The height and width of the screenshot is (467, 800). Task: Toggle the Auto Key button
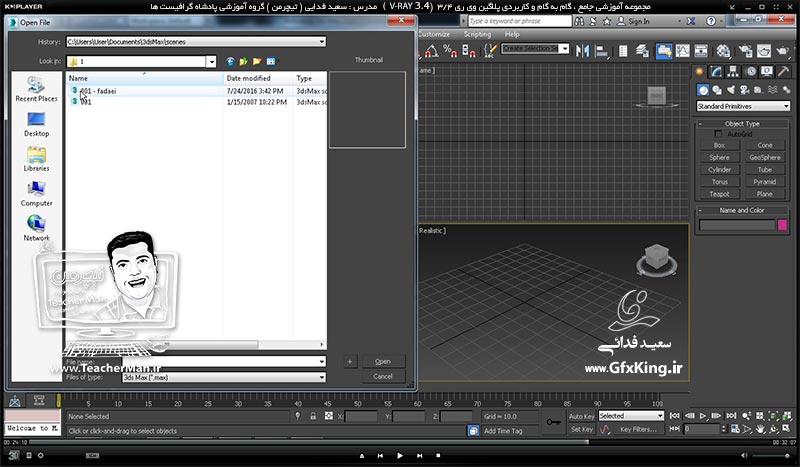point(582,416)
